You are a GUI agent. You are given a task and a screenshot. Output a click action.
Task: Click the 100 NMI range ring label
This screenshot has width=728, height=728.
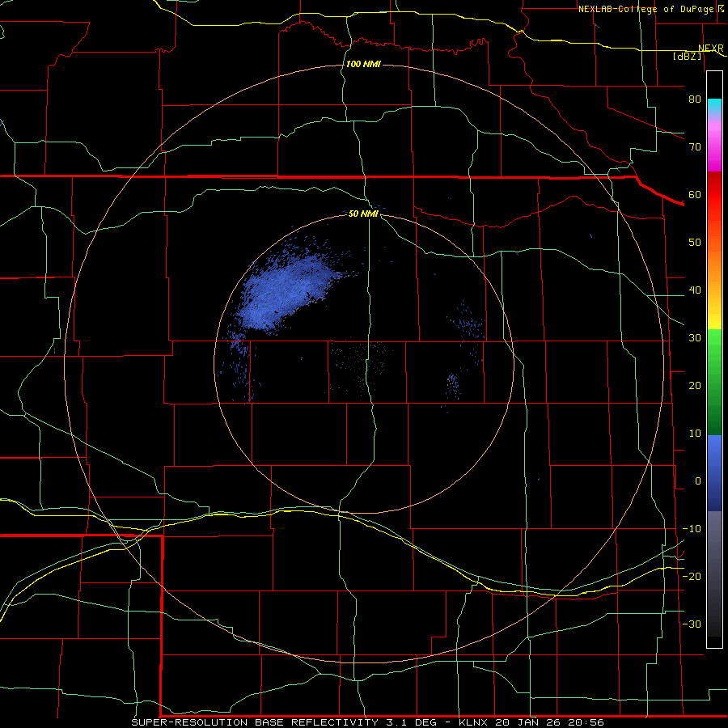[x=363, y=64]
